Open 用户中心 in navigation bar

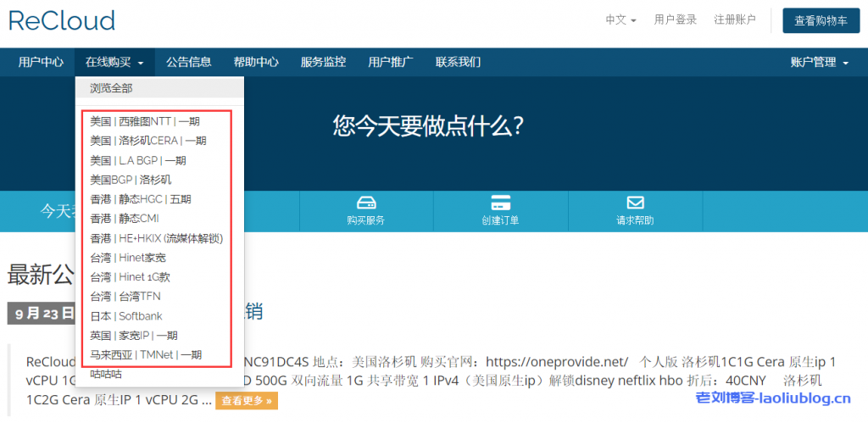(x=41, y=62)
